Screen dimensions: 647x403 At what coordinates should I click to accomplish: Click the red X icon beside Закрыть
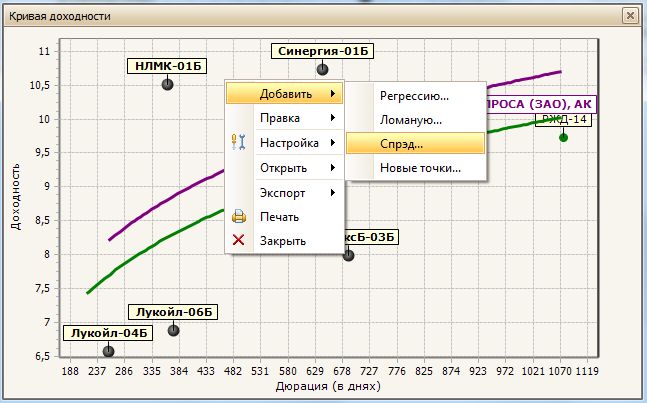coord(238,240)
